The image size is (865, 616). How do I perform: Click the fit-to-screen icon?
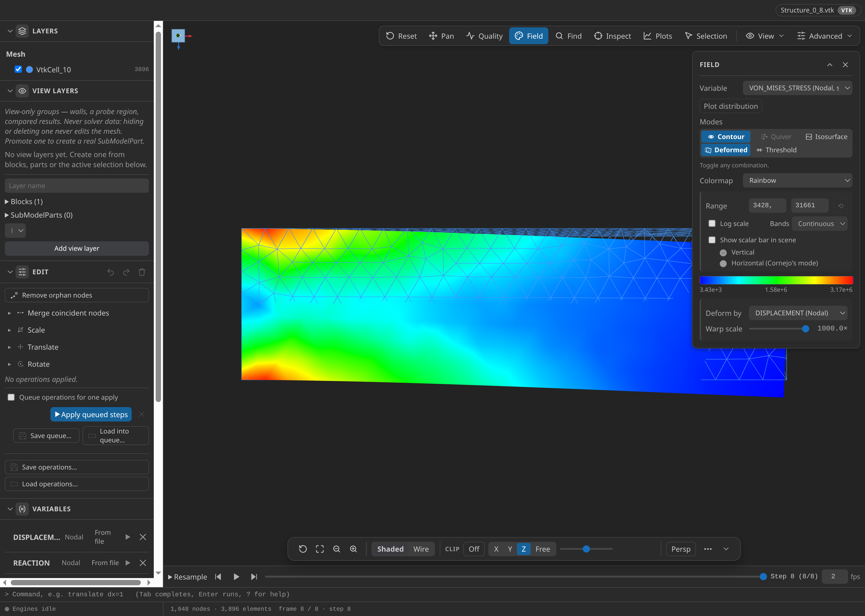pos(320,549)
